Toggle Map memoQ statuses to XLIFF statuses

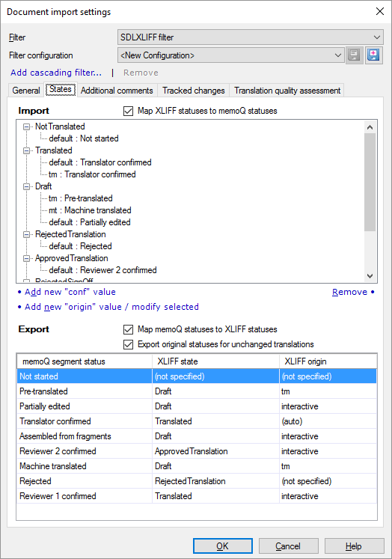pos(128,329)
